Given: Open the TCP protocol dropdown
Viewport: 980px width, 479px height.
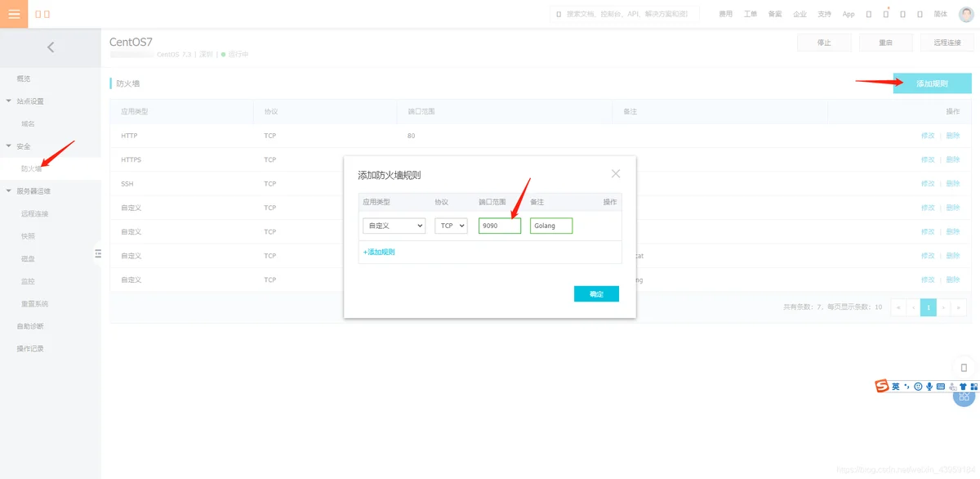Looking at the screenshot, I should click(x=451, y=226).
